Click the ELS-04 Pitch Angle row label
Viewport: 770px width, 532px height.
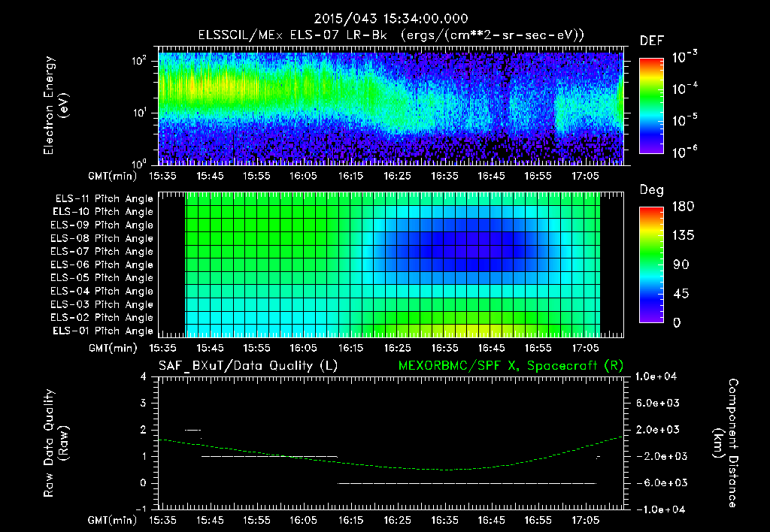pyautogui.click(x=102, y=291)
